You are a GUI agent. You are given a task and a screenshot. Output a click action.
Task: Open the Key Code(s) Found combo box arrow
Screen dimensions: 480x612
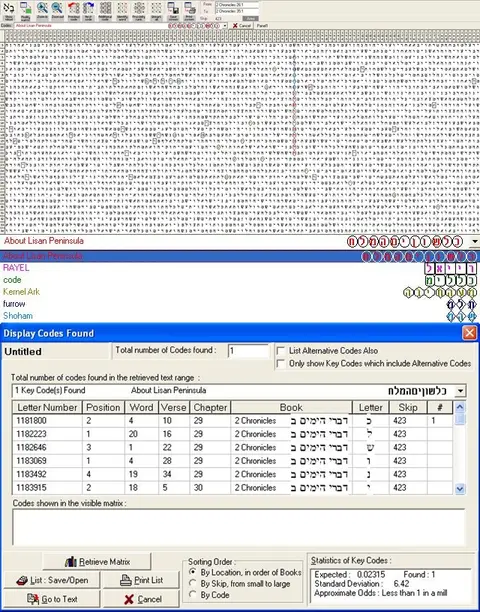point(460,390)
